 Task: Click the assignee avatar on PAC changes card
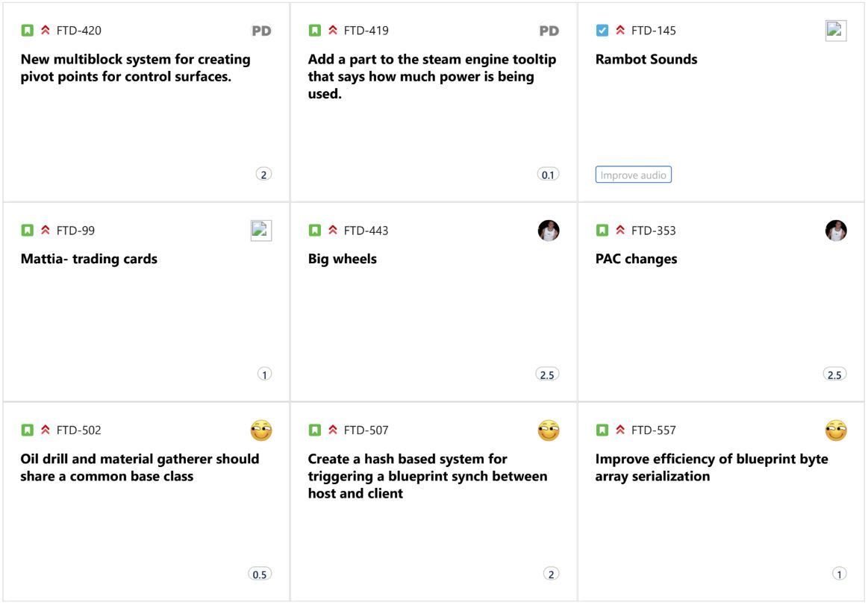tap(836, 231)
